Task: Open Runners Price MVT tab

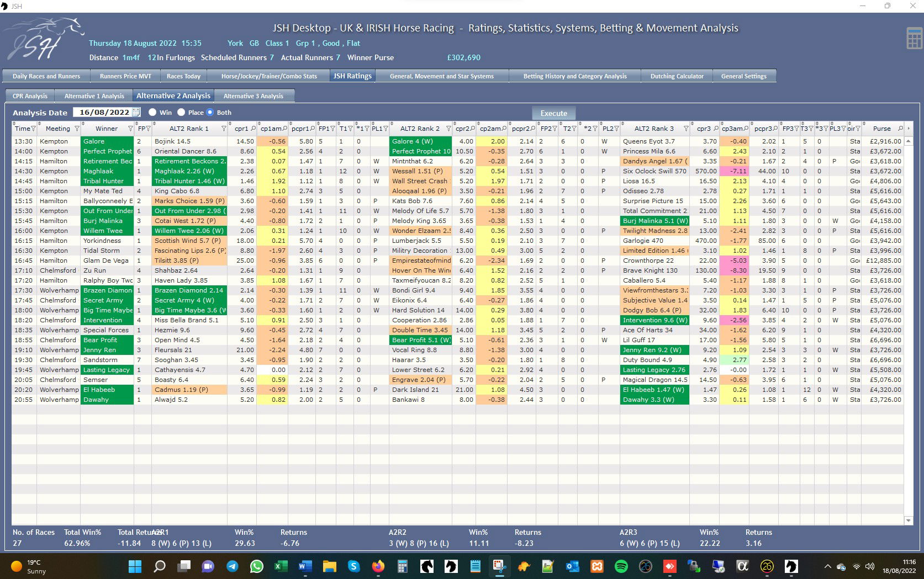Action: click(125, 76)
